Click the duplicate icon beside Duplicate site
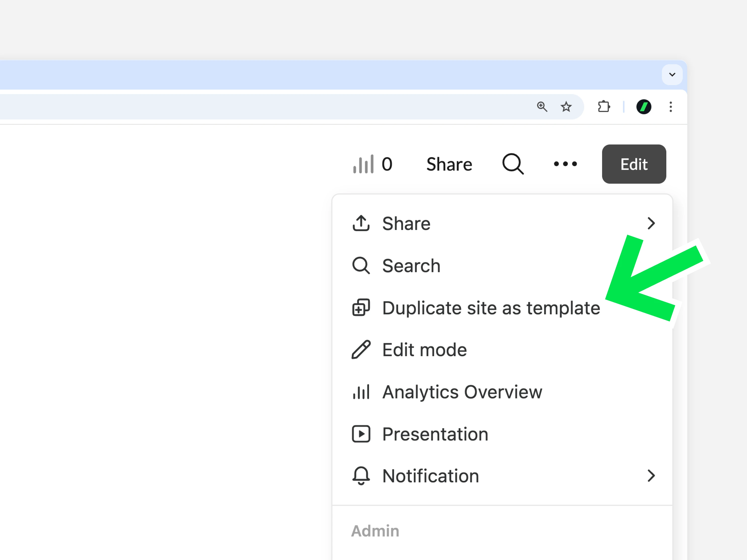The height and width of the screenshot is (560, 747). [x=361, y=308]
